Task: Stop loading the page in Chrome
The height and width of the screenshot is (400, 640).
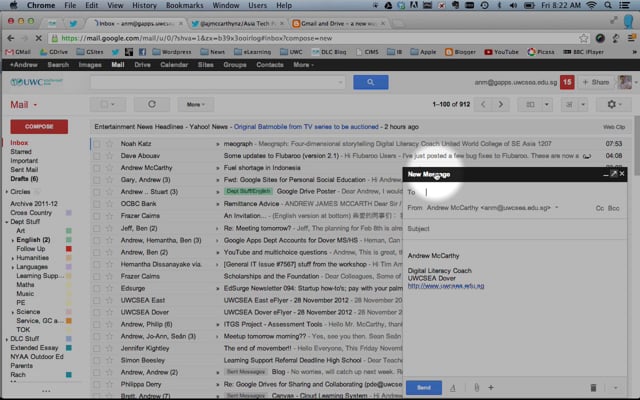Action: 38,38
